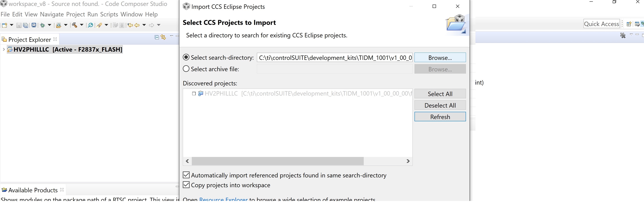Open the Resource Explorer link
The height and width of the screenshot is (206, 644).
223,200
